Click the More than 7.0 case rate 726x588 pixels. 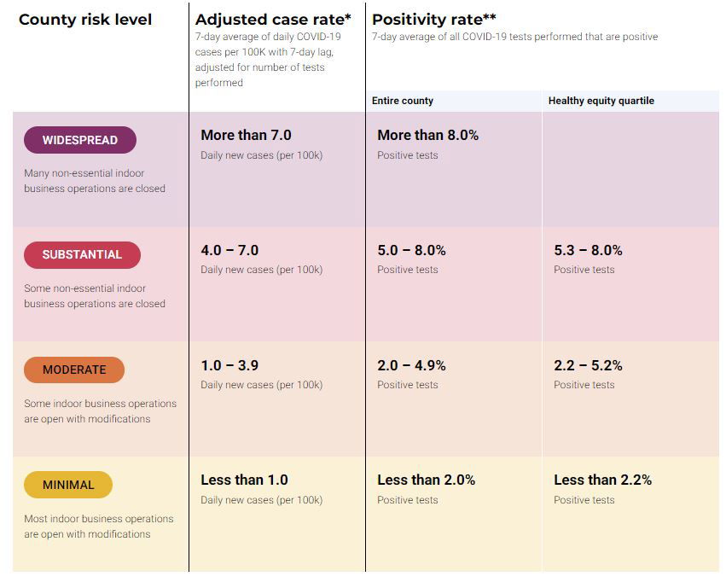[x=246, y=135]
